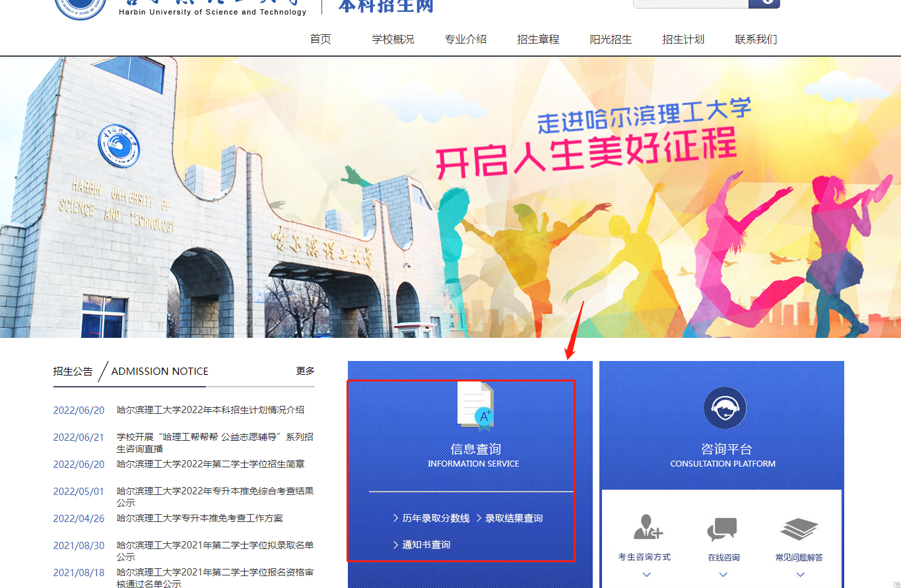Open 专升本推免考查工作方案 notice
This screenshot has width=901, height=588.
coord(200,518)
